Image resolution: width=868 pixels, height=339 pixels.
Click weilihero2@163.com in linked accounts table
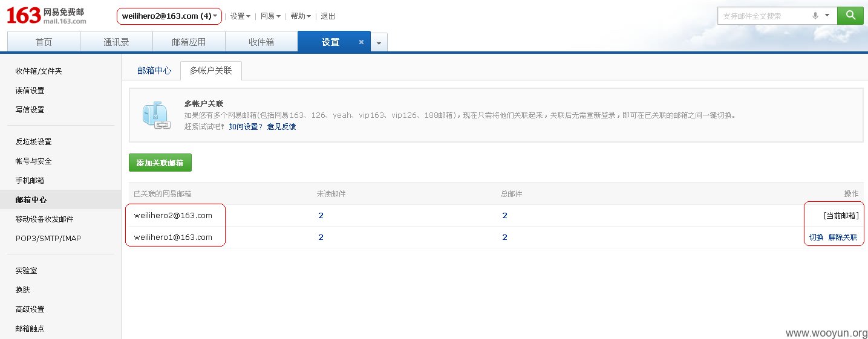(x=173, y=216)
